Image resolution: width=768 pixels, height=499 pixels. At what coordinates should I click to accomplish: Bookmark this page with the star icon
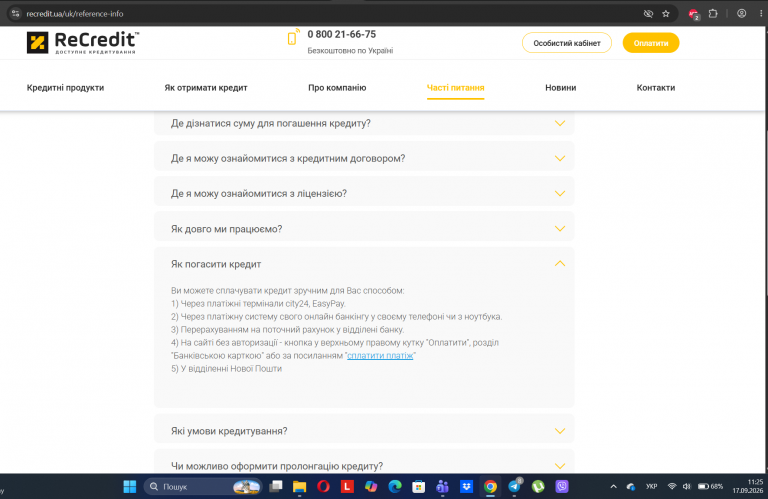coord(666,14)
